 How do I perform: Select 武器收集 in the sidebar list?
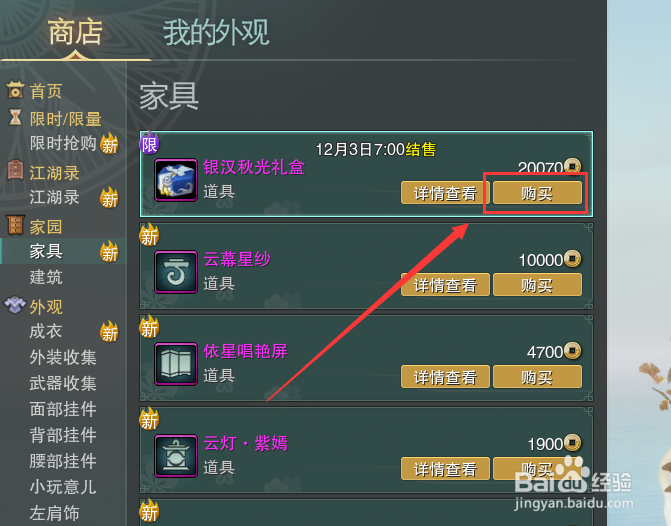(x=63, y=383)
